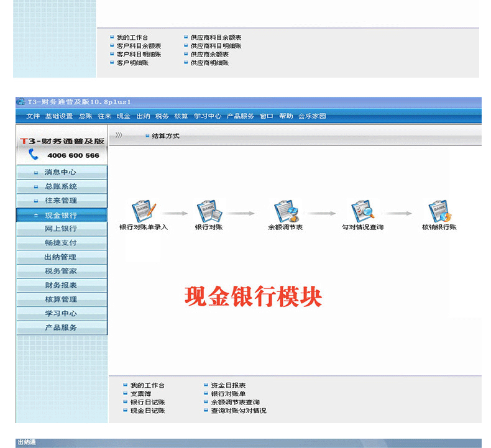
Task: Open 我的工作台 link in 现金银行 panel
Action: click(x=147, y=385)
